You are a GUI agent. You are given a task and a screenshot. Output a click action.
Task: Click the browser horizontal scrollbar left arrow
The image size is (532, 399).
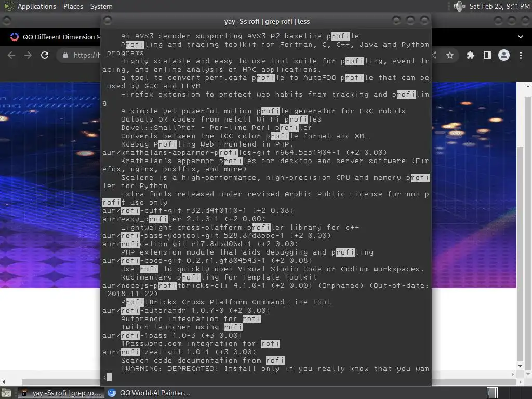(4, 382)
